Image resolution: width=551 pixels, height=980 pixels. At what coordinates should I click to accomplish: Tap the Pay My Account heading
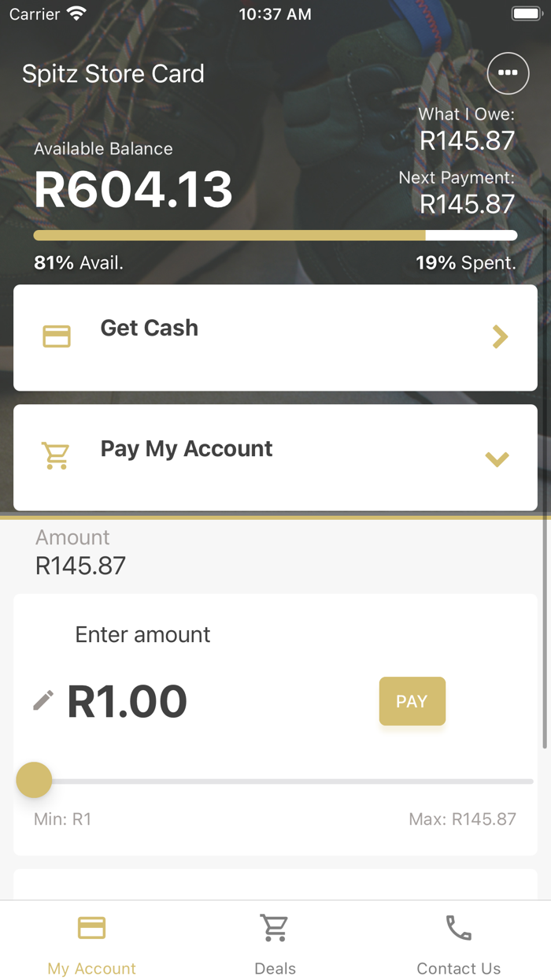(187, 448)
